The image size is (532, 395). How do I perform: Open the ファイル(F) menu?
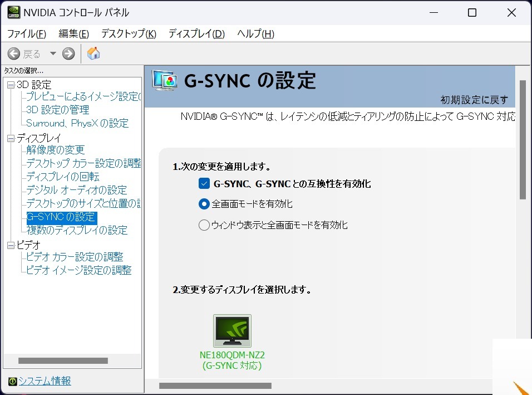tap(27, 33)
